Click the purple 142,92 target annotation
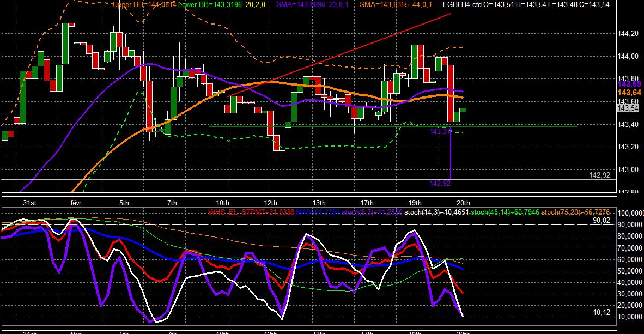Image resolution: width=644 pixels, height=334 pixels. pyautogui.click(x=440, y=183)
